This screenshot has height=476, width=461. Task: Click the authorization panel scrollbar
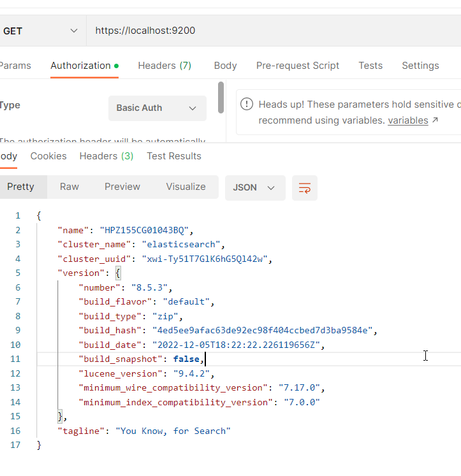point(221,97)
